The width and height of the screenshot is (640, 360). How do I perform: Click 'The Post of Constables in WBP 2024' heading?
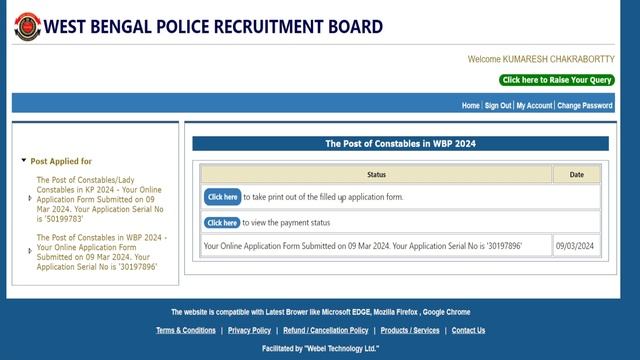(x=400, y=144)
